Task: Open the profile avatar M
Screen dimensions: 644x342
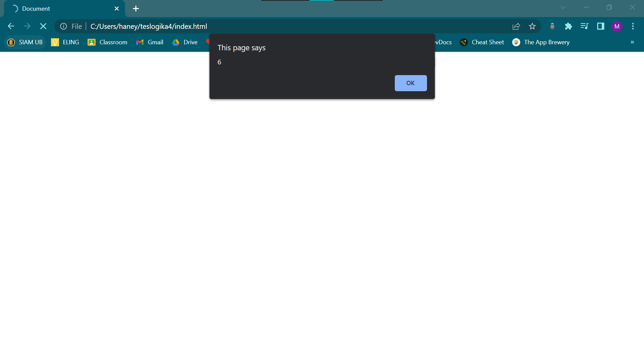Action: (617, 26)
